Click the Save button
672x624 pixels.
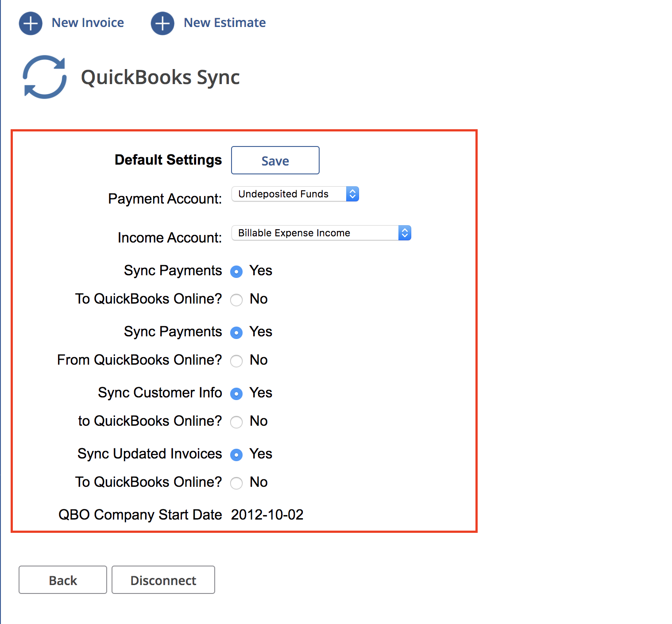tap(274, 160)
